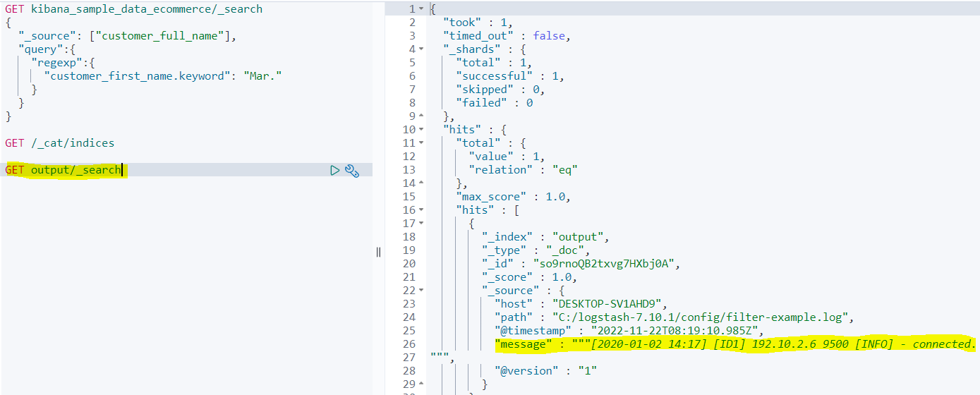Click the "@version" : "1" line
This screenshot has height=395, width=980.
click(x=545, y=371)
